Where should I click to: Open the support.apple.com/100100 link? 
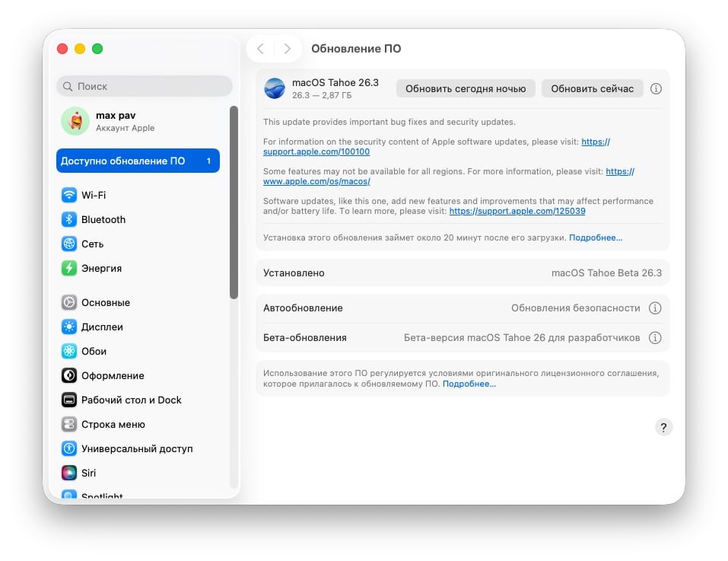tap(316, 152)
